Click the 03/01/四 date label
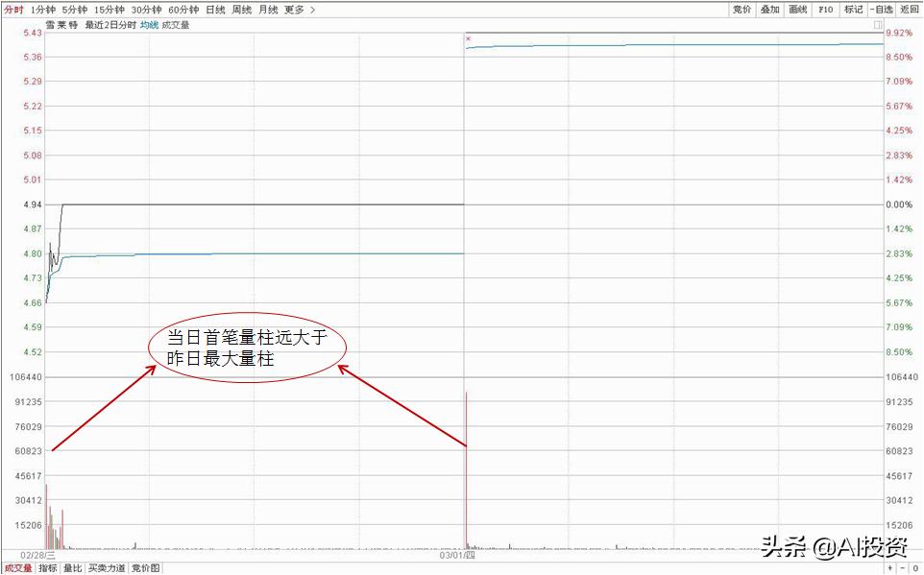924x575 pixels. pos(457,555)
